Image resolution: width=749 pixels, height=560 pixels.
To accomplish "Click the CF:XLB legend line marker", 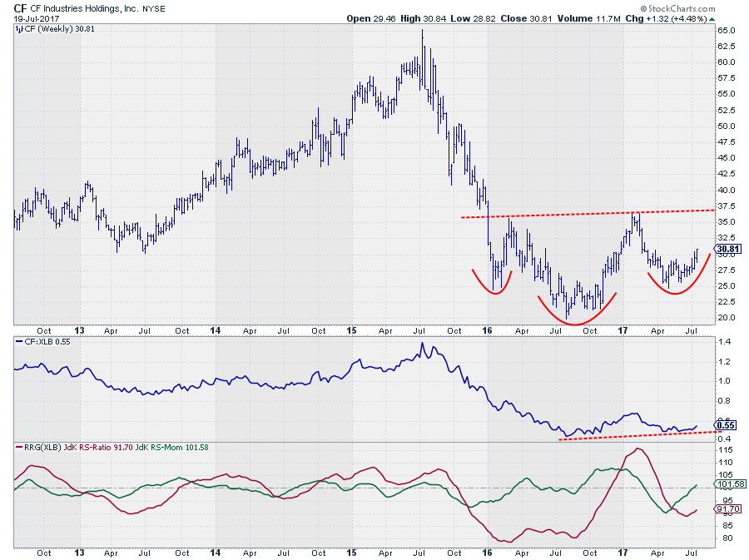I will click(x=19, y=342).
